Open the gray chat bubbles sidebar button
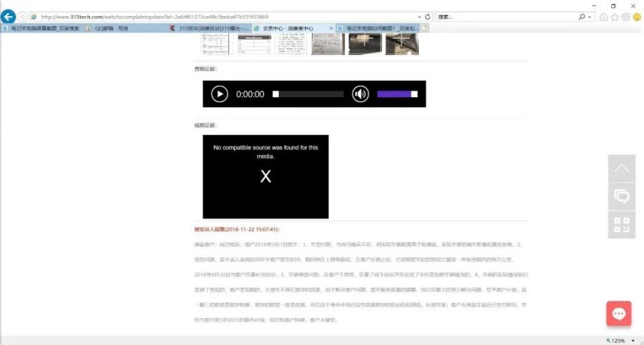644x345 pixels. pyautogui.click(x=622, y=196)
